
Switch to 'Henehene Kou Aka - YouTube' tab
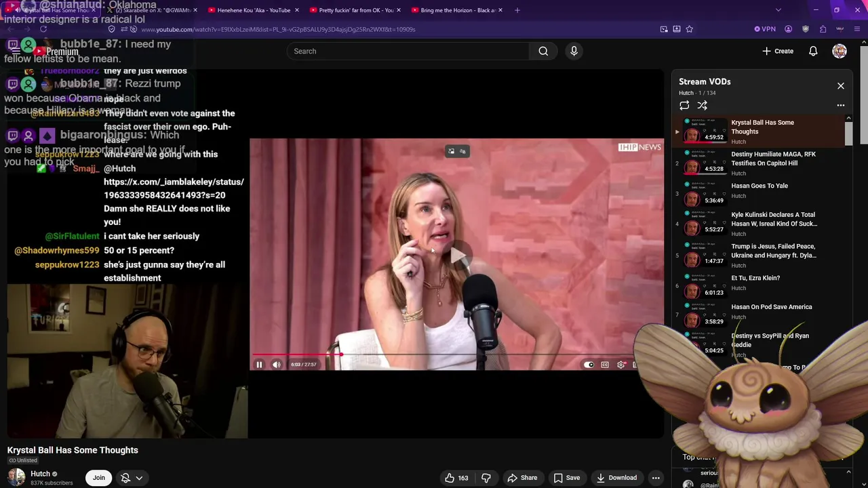point(253,10)
